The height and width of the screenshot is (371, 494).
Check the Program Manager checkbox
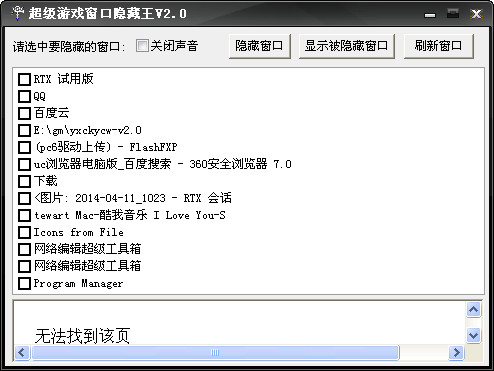tap(24, 283)
